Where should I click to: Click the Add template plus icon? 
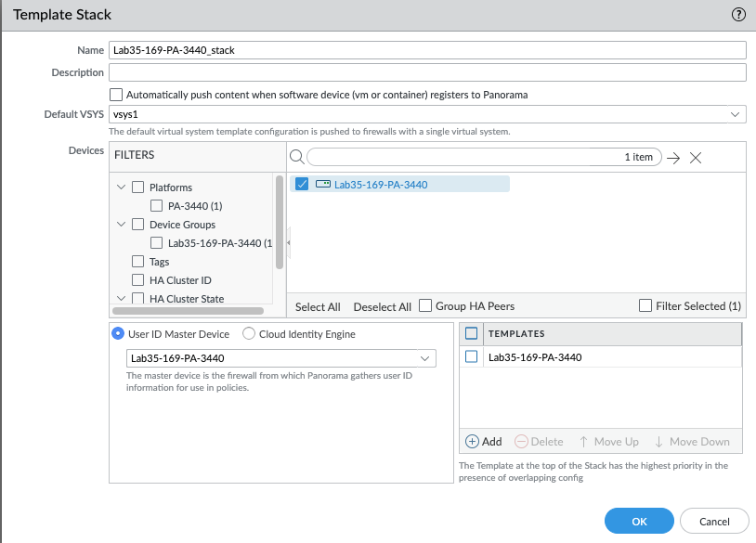point(472,442)
